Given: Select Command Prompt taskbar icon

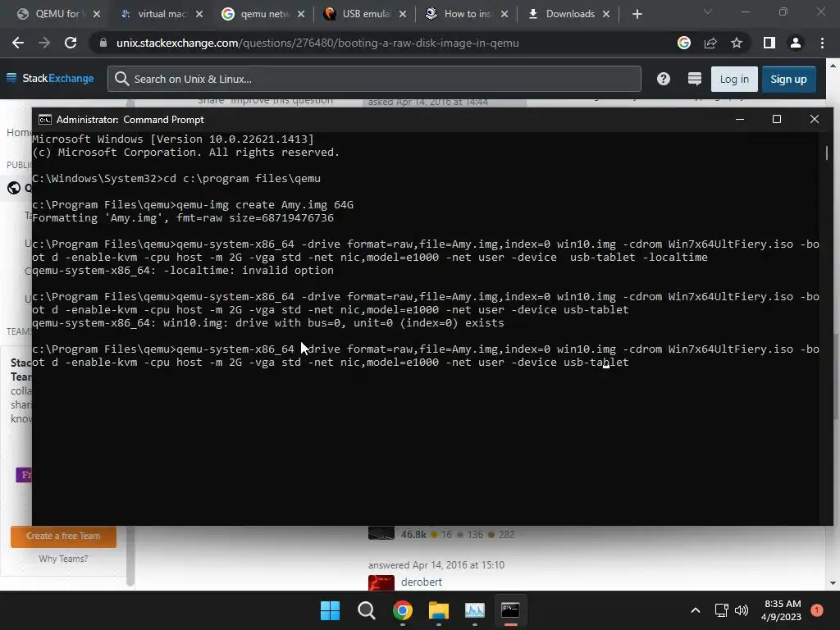Looking at the screenshot, I should click(x=510, y=610).
